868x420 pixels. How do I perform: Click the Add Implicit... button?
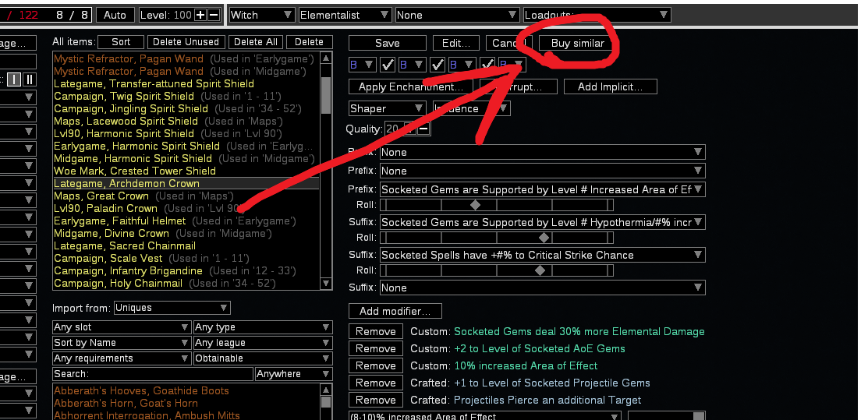[610, 86]
